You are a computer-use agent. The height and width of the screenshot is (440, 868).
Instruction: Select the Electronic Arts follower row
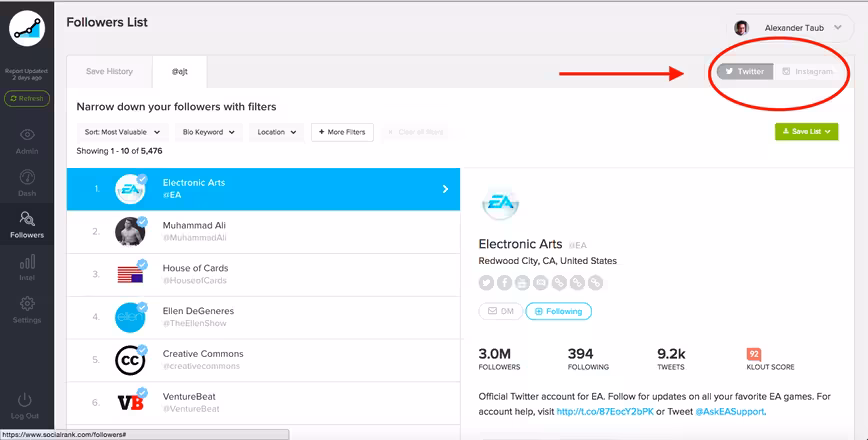[x=264, y=189]
